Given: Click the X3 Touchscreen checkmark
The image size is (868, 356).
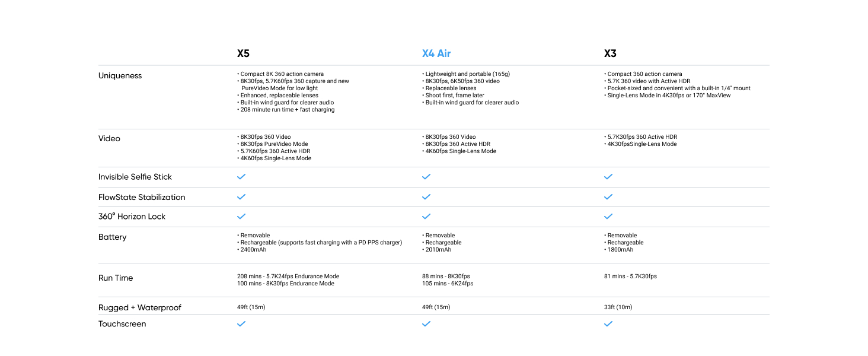Looking at the screenshot, I should click(608, 324).
